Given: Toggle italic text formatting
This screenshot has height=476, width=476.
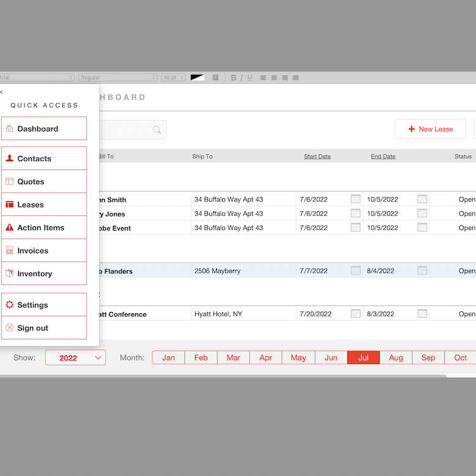Looking at the screenshot, I should click(x=242, y=78).
